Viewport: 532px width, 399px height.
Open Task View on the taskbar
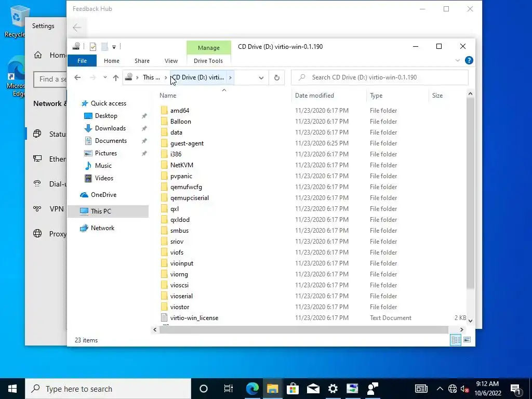click(x=229, y=389)
